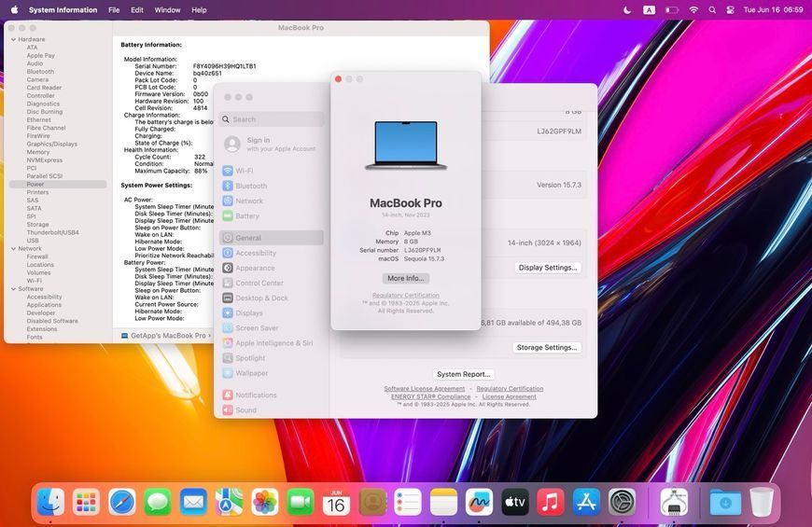The width and height of the screenshot is (812, 527).
Task: Open Calendar showing 16 in Dock
Action: click(x=336, y=502)
